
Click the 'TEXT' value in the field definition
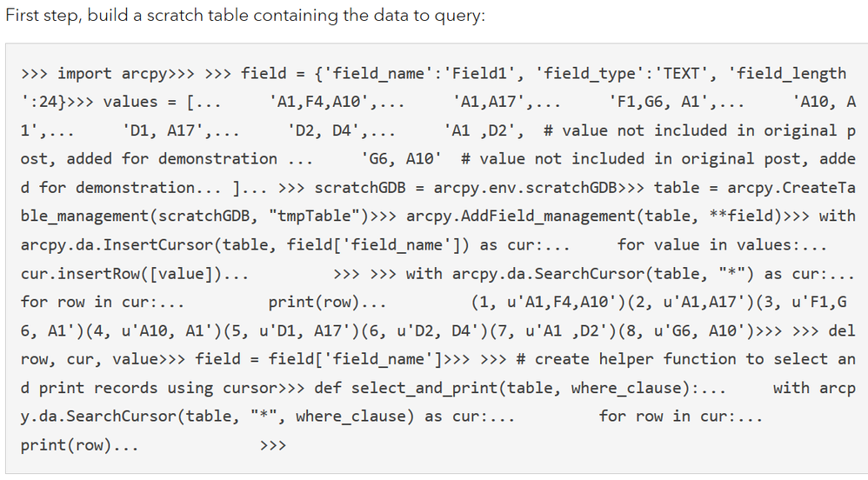[681, 74]
